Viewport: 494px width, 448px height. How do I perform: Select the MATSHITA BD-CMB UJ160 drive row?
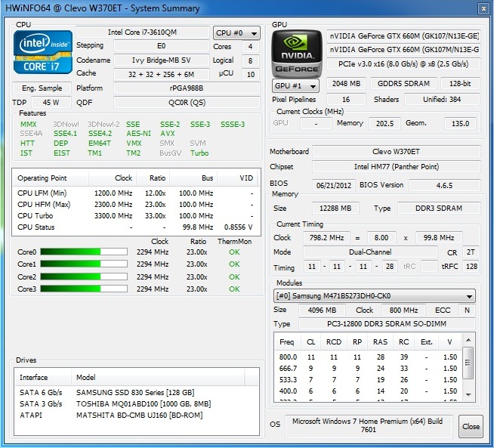137,416
